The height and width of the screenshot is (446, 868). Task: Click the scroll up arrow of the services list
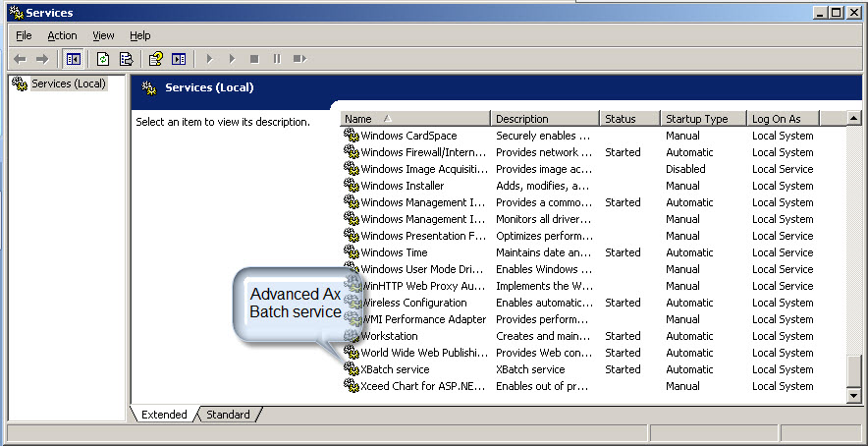[854, 119]
